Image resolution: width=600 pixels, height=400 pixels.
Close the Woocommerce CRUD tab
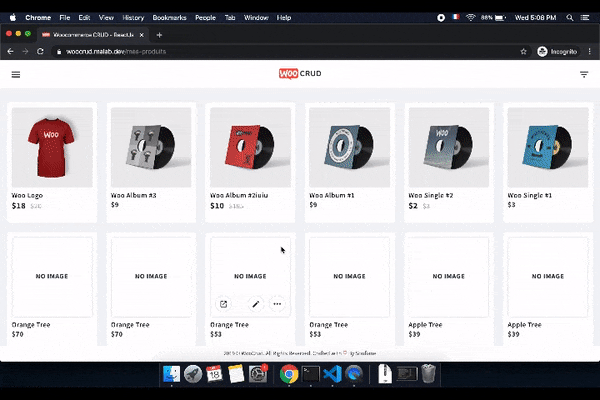(x=142, y=35)
